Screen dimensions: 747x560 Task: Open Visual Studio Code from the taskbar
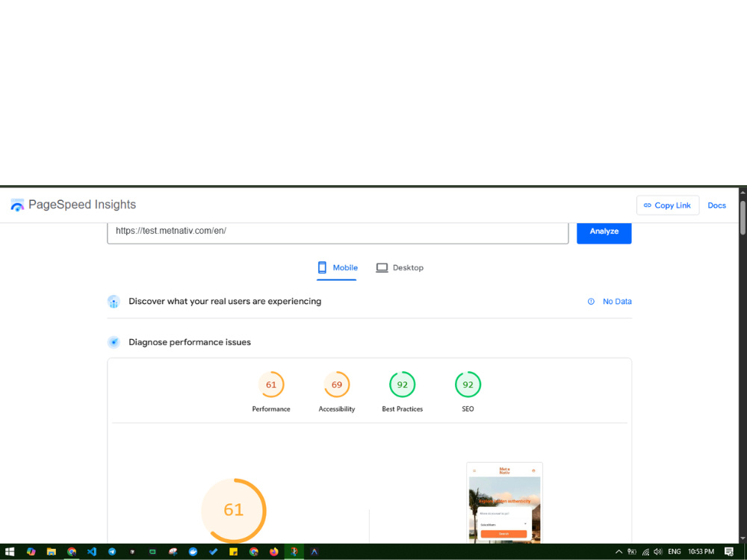point(91,552)
